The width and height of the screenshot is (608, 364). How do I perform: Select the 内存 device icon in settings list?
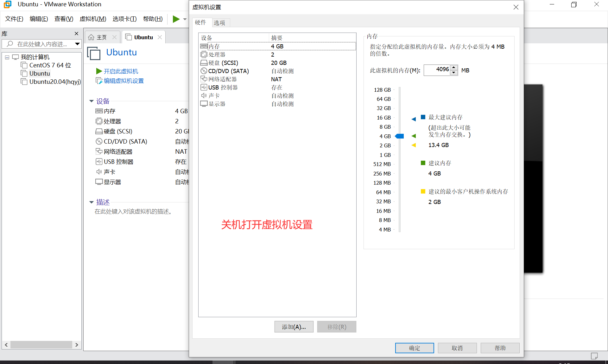[x=204, y=46]
